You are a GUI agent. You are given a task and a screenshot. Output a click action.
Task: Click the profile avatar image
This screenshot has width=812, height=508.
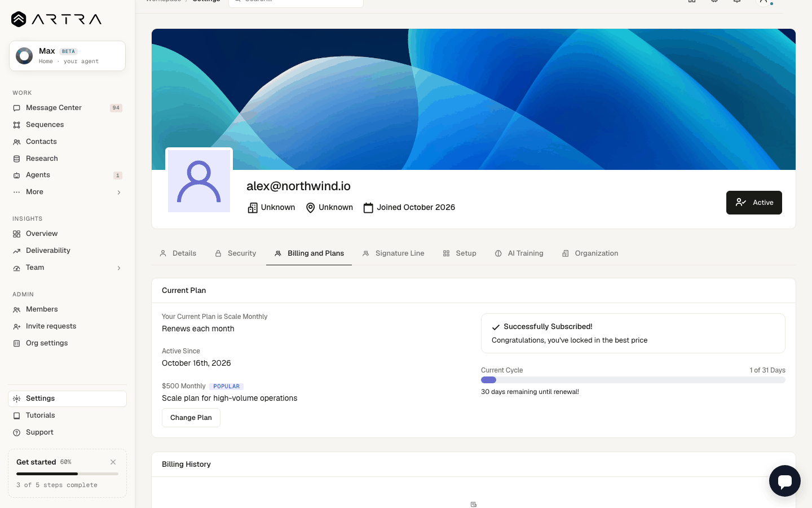pyautogui.click(x=199, y=181)
